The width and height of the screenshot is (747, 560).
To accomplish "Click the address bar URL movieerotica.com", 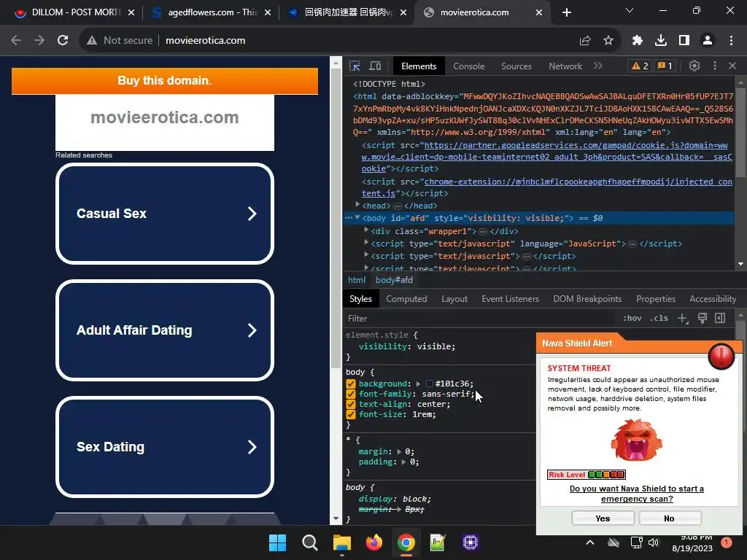I will (x=205, y=41).
